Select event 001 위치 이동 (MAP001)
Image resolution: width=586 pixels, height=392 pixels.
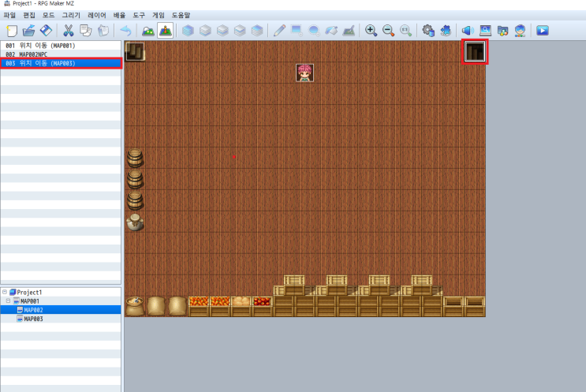click(x=61, y=46)
